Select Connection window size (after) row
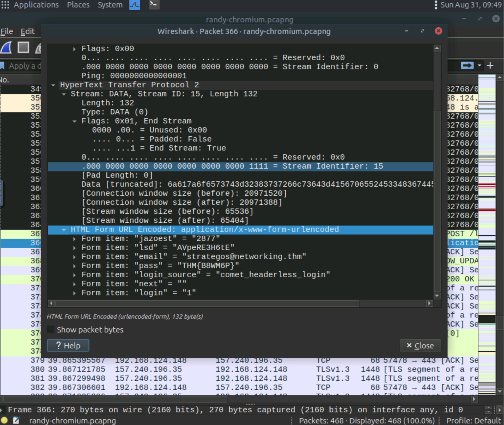Screen dimensions: 504x425 pyautogui.click(x=241, y=202)
